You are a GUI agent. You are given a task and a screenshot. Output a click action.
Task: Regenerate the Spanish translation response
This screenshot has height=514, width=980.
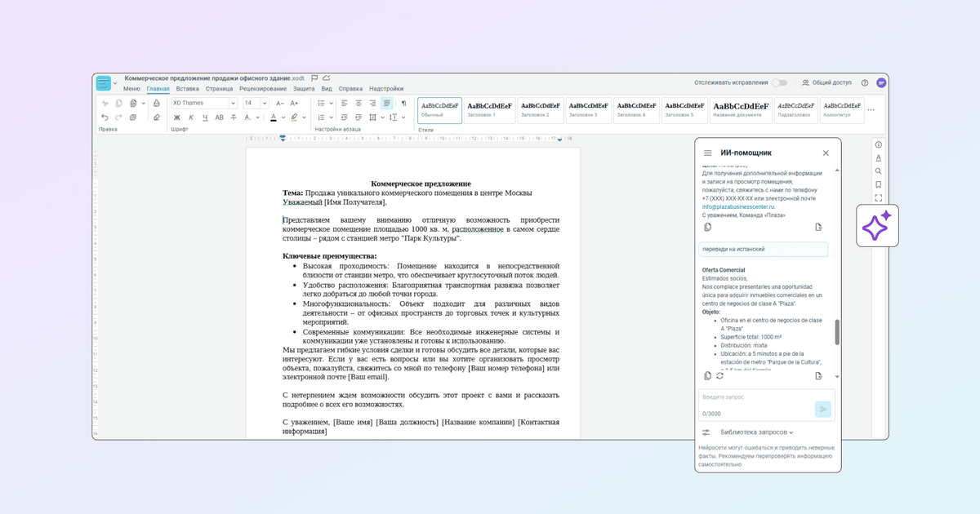720,376
